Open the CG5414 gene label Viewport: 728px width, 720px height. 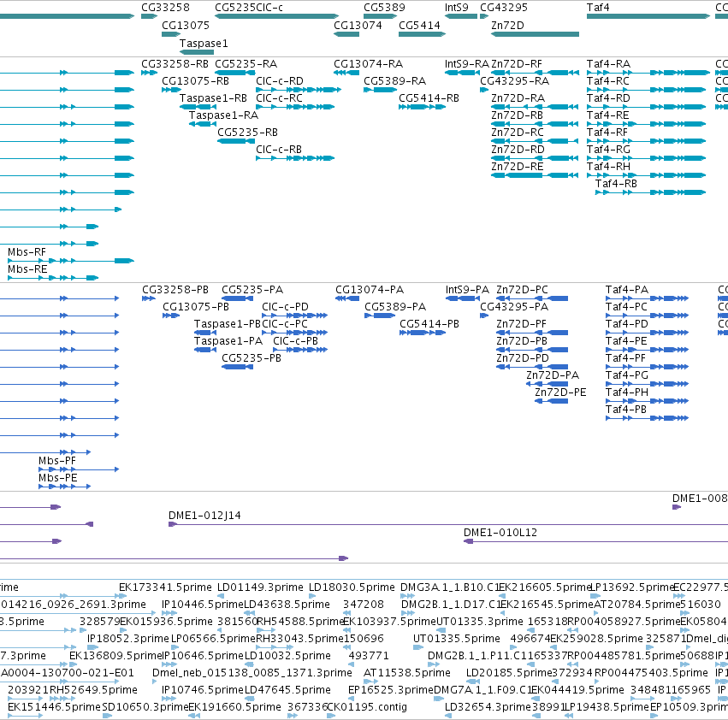tap(419, 25)
